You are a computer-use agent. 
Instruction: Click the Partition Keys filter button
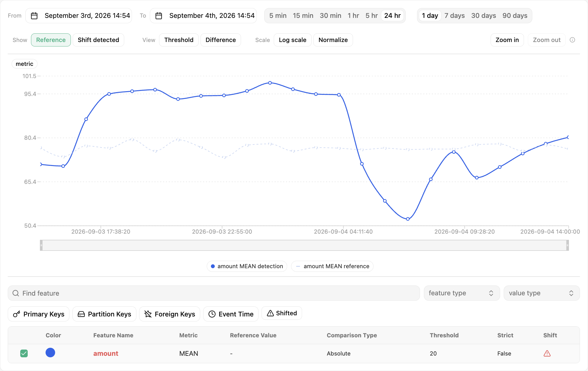point(104,314)
